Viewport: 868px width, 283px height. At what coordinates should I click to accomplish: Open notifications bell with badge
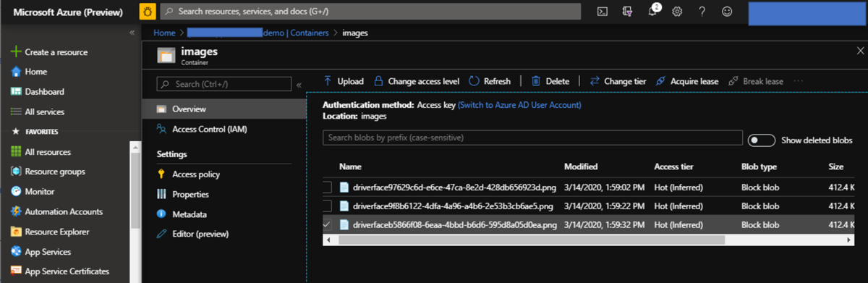(652, 11)
